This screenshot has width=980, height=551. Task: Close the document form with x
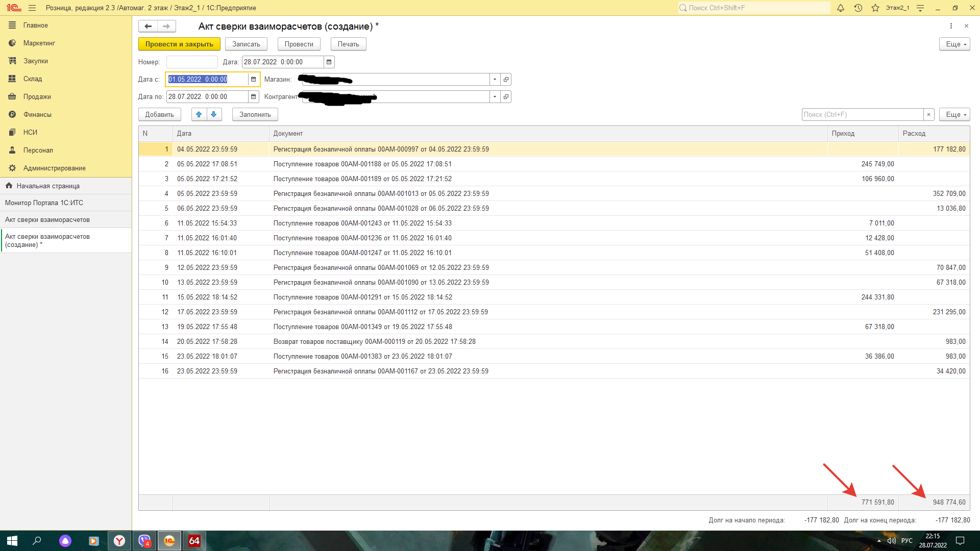[966, 26]
